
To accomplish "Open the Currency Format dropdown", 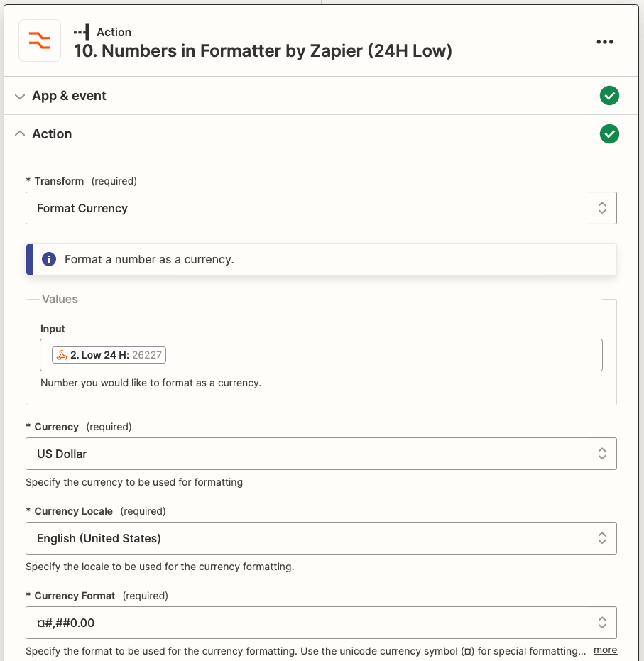I will pyautogui.click(x=321, y=623).
